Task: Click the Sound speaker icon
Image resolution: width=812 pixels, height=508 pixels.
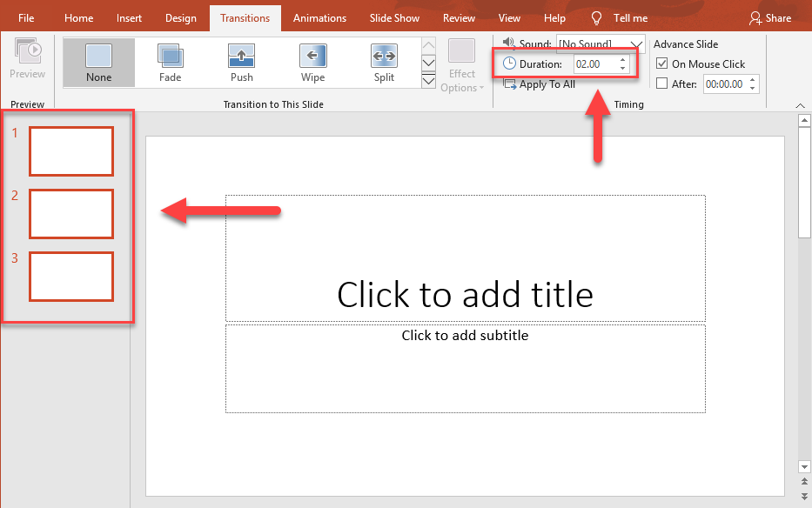Action: click(509, 43)
